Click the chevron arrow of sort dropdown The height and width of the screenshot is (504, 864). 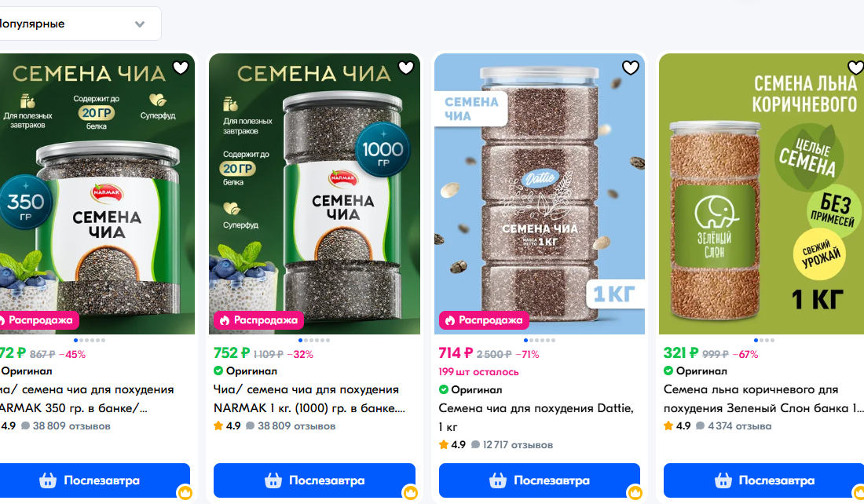(140, 24)
